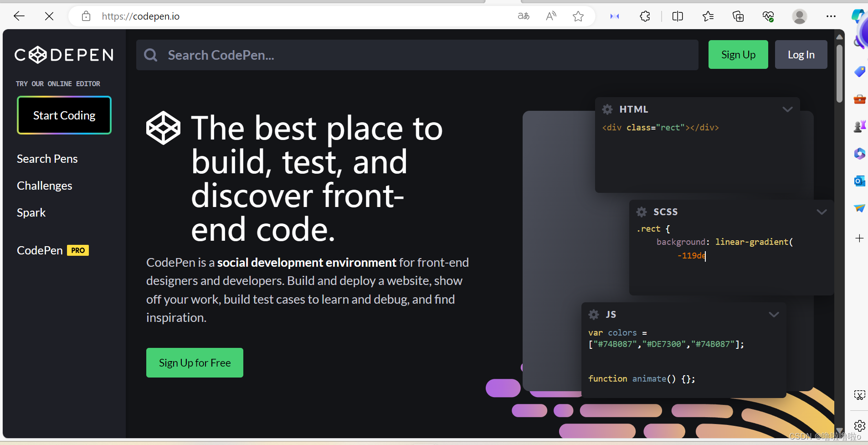Click Sign Up for Free button
This screenshot has width=868, height=445.
coord(195,363)
